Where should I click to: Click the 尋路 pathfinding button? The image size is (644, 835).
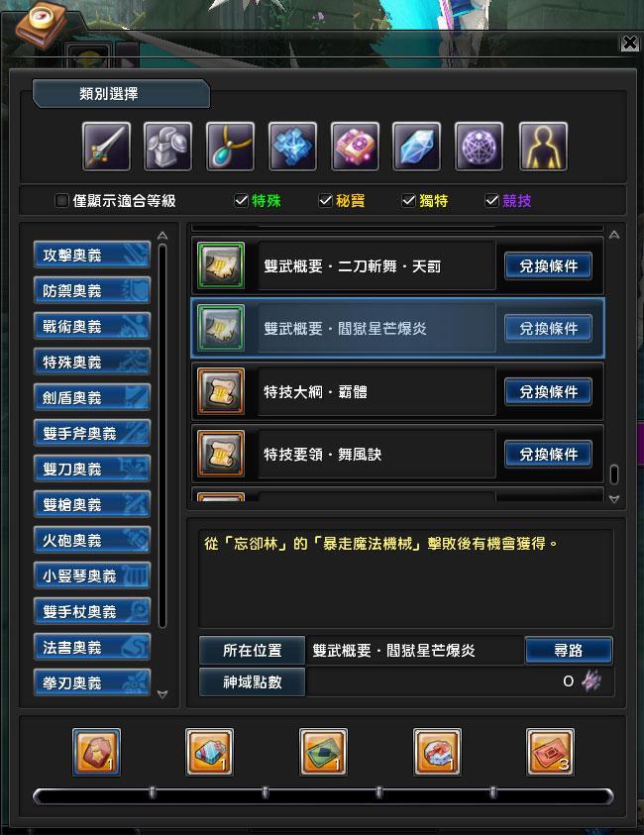click(569, 650)
